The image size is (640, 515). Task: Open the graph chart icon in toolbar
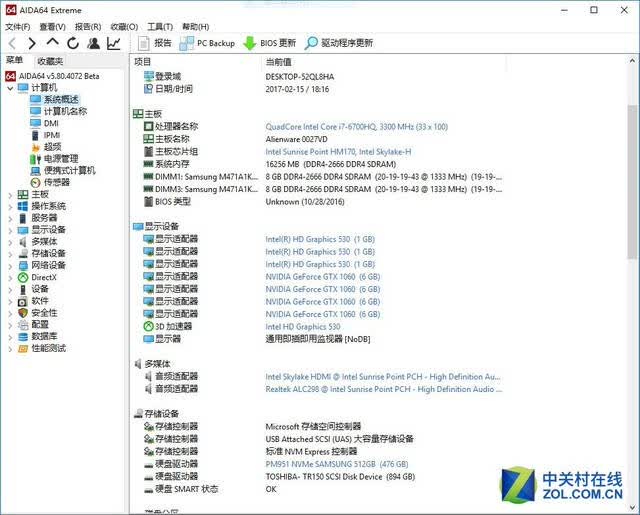[113, 43]
